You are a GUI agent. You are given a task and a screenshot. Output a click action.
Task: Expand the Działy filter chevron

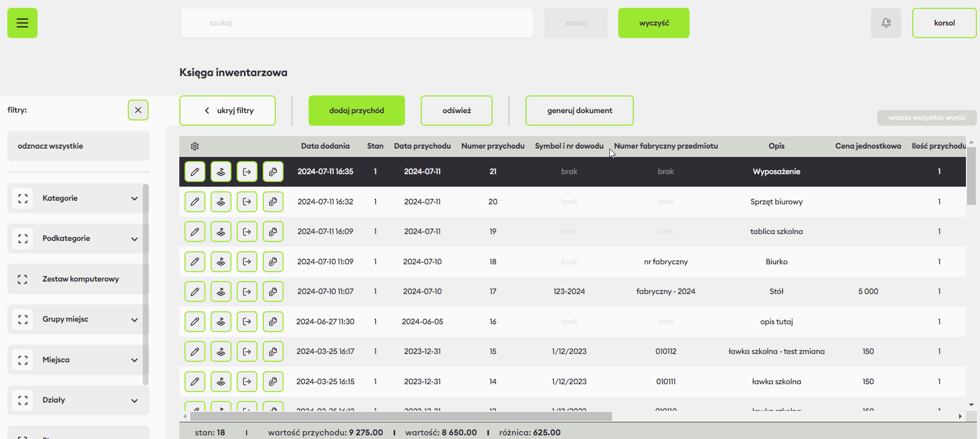coord(134,400)
